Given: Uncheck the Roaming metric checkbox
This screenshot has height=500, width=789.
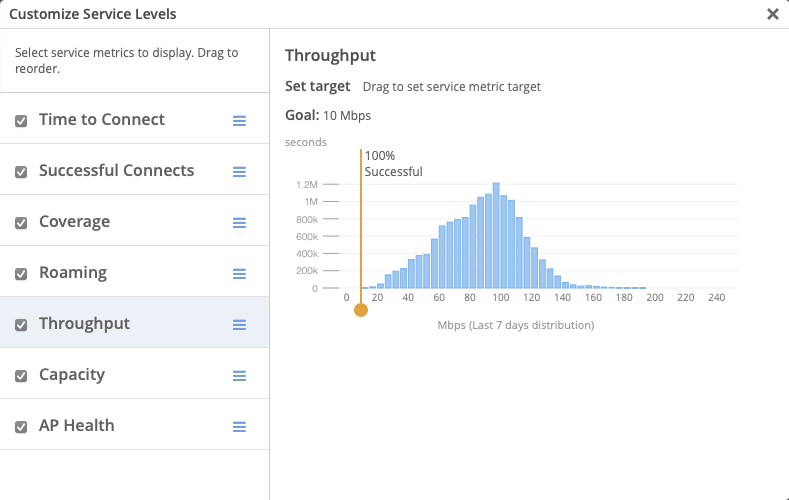Looking at the screenshot, I should [x=21, y=274].
